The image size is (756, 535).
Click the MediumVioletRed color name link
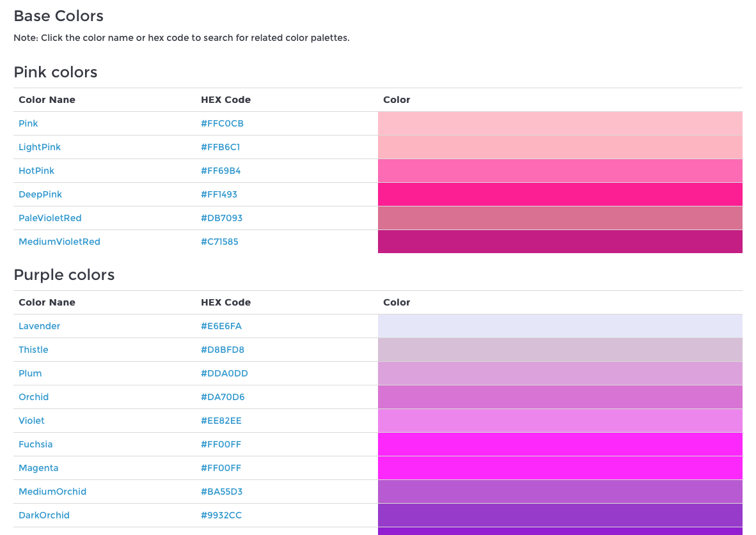59,242
